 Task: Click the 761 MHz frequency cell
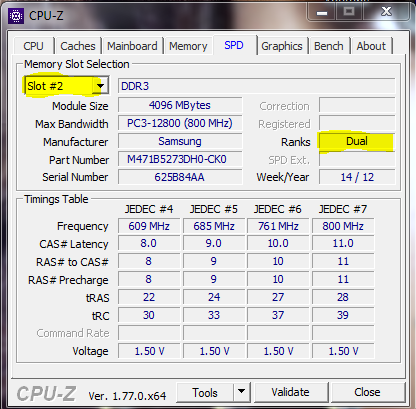[x=278, y=226]
